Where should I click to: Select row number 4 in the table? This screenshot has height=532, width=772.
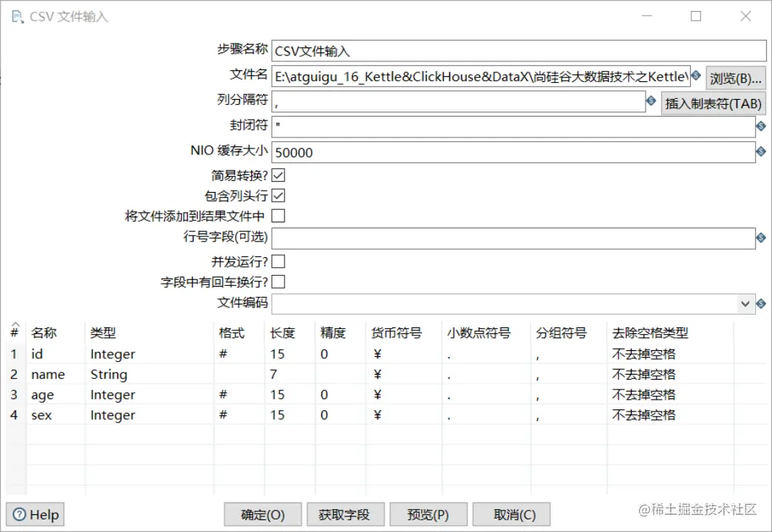click(15, 415)
